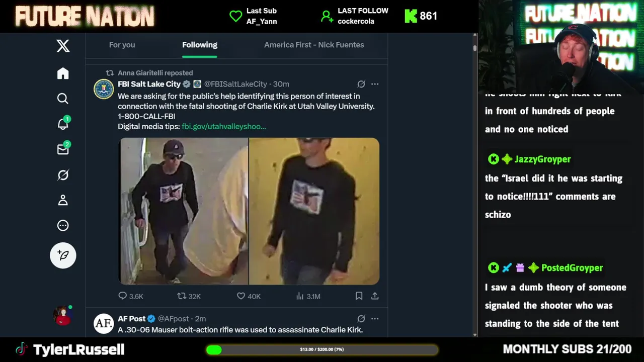Click the Kick logo next to 861
Viewport: 644px width, 362px height.
point(411,16)
